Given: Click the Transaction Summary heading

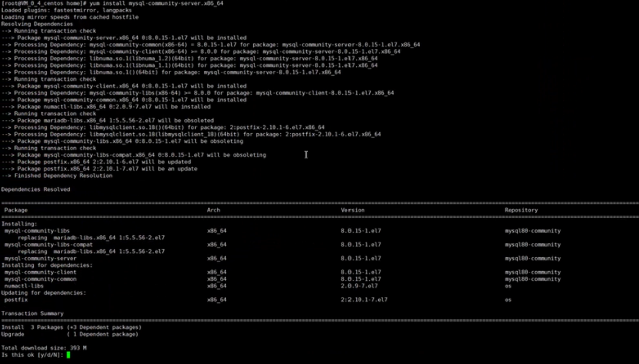Looking at the screenshot, I should 32,313.
